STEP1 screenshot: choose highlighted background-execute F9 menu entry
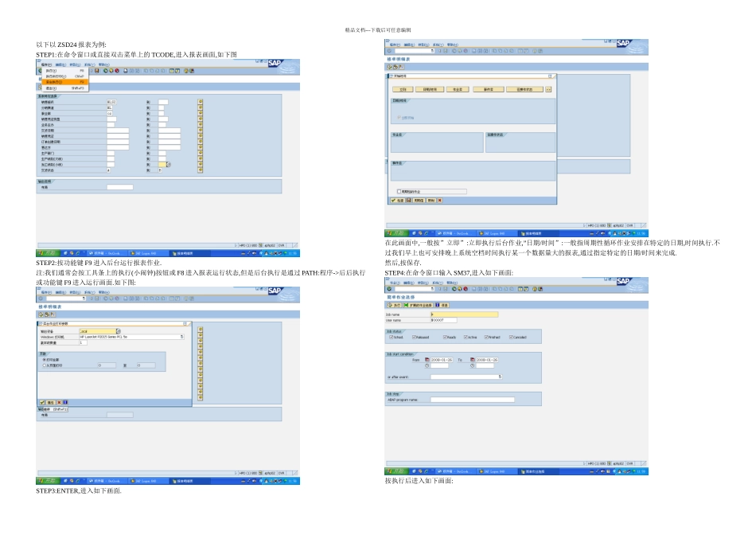Image resolution: width=756 pixels, height=535 pixels. 65,82
